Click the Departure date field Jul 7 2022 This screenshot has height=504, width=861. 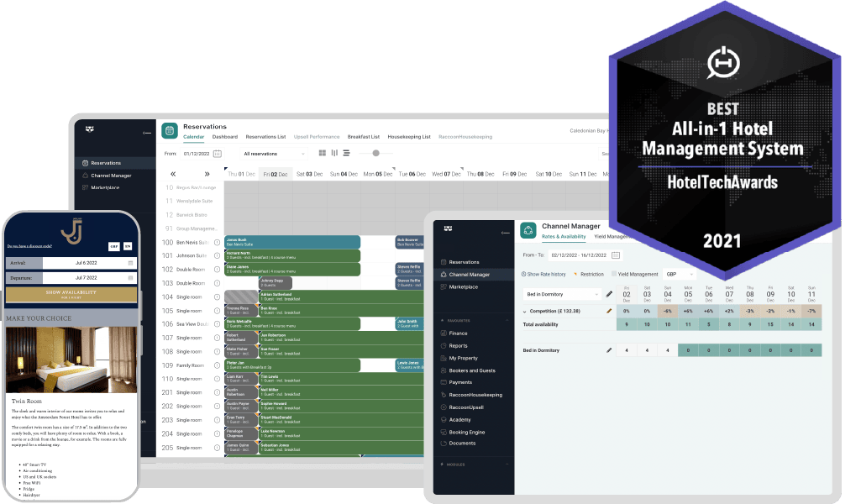click(90, 278)
